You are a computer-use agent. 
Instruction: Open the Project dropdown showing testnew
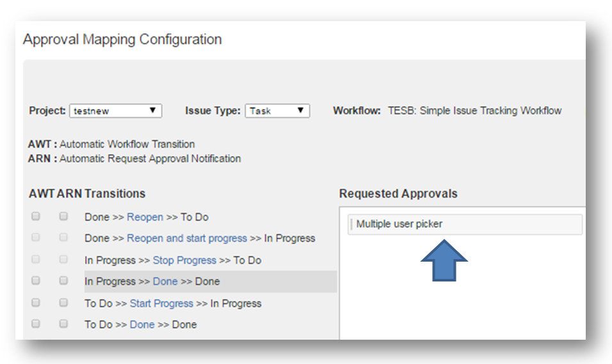click(115, 111)
